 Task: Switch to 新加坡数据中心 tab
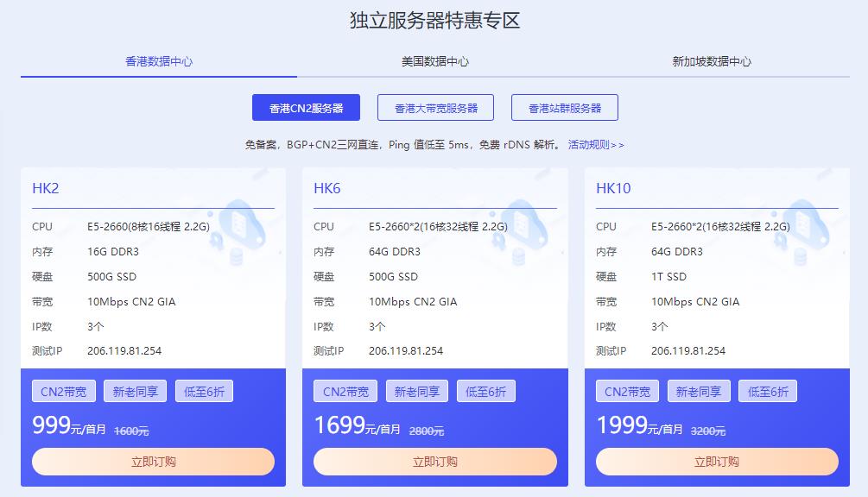pos(712,61)
